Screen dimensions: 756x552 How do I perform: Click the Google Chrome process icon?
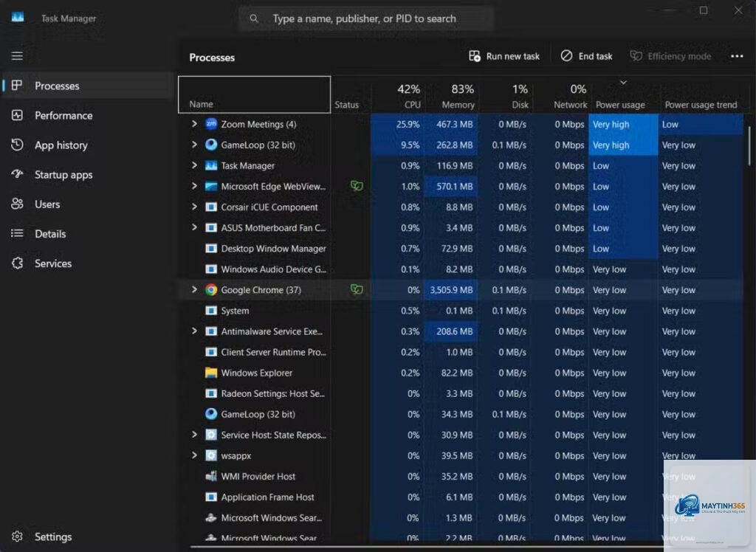click(x=210, y=290)
